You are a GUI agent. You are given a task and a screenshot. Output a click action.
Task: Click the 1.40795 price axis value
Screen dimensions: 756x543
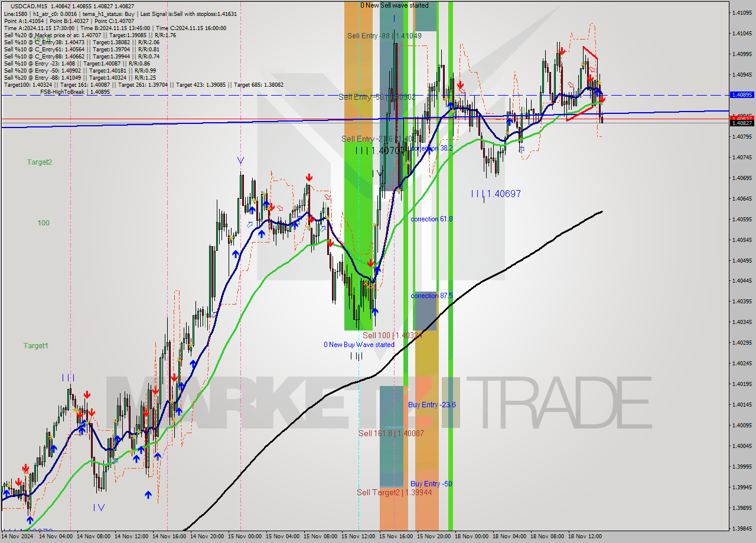(742, 136)
